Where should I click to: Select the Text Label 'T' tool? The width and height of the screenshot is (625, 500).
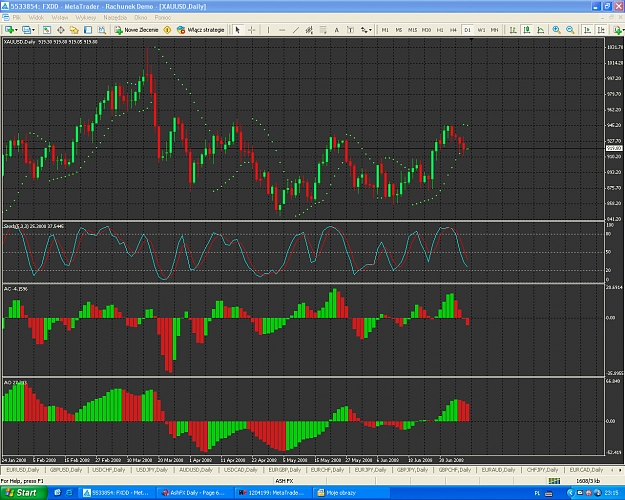click(x=350, y=30)
